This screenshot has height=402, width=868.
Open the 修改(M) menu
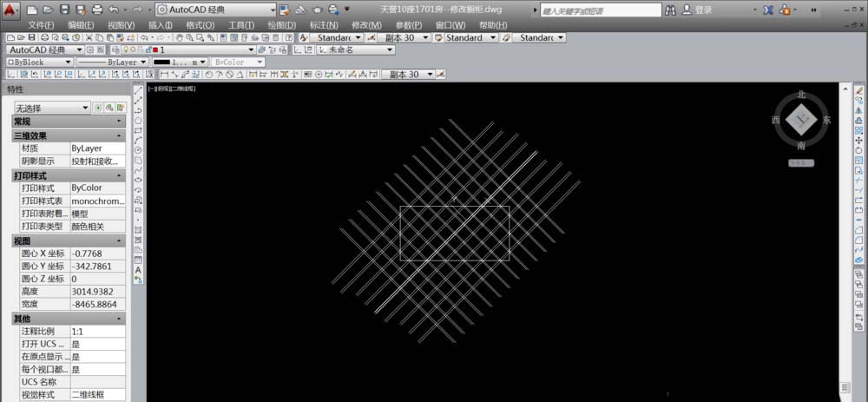tap(366, 25)
